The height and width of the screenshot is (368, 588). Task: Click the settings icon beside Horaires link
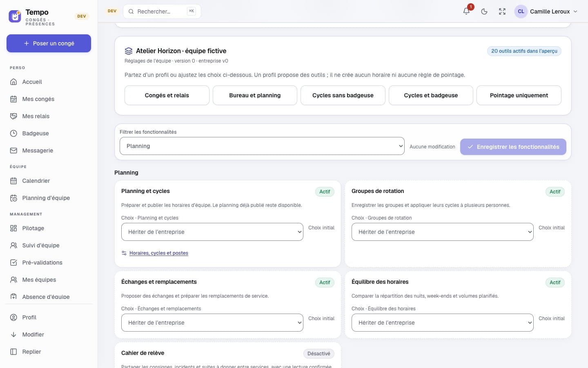[x=124, y=253]
